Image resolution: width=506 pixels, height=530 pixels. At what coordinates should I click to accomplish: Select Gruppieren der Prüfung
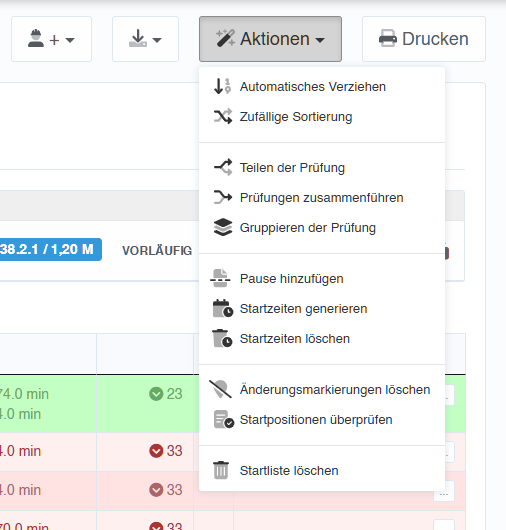coord(322,227)
